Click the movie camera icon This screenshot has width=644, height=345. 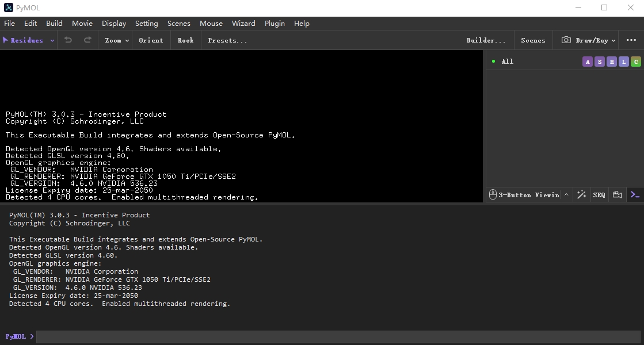click(x=617, y=194)
